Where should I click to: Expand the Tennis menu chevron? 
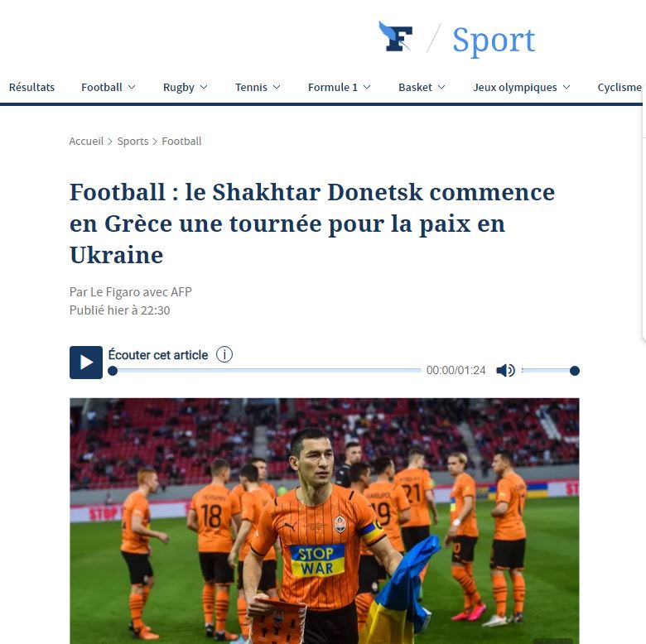point(277,87)
